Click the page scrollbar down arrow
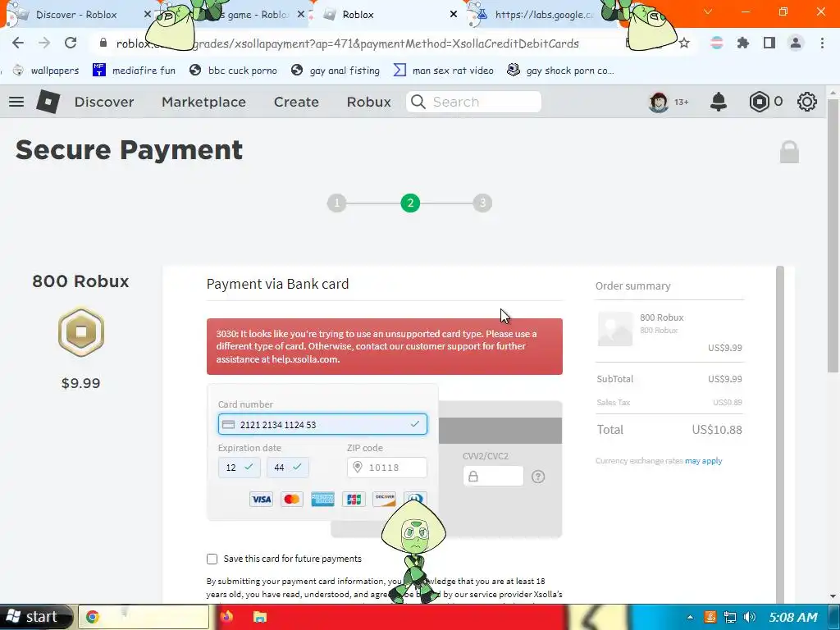Image resolution: width=840 pixels, height=630 pixels. (x=833, y=596)
